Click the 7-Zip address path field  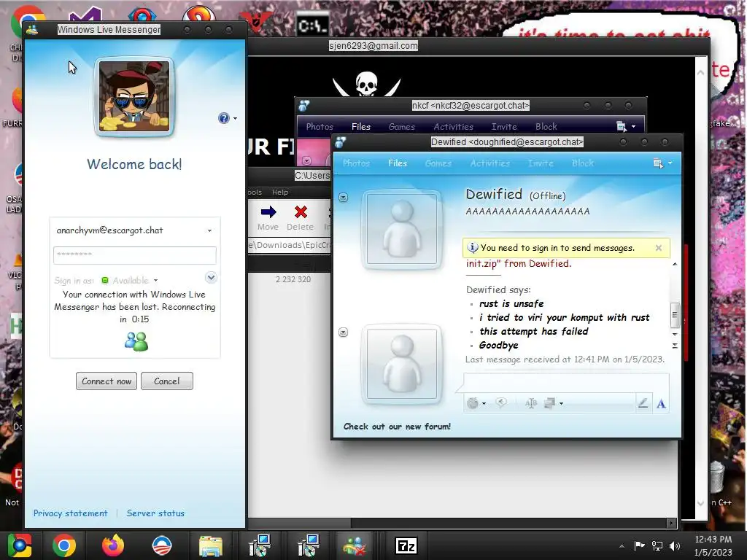[290, 245]
